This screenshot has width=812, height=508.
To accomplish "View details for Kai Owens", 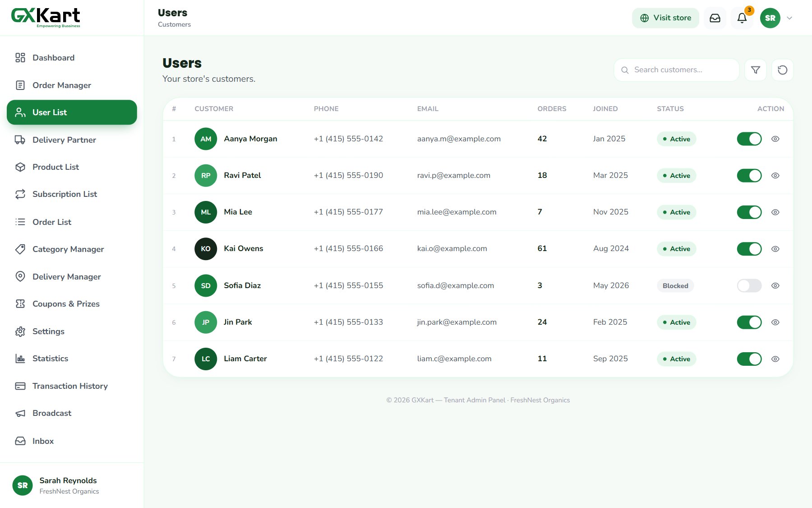I will pos(775,249).
